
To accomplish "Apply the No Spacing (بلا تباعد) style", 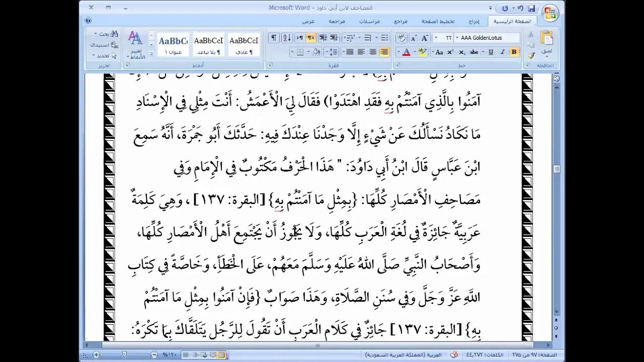I will coord(208,45).
